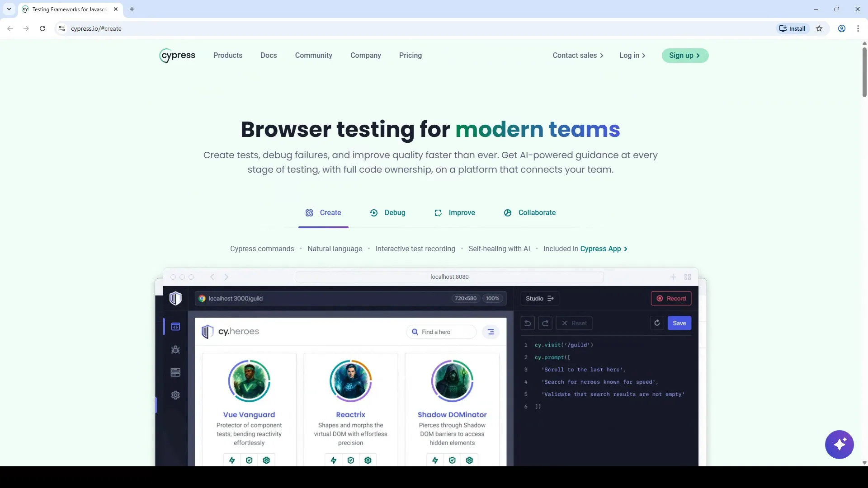Collapse the Studio panel with its toggle icon
868x488 pixels.
pos(551,298)
